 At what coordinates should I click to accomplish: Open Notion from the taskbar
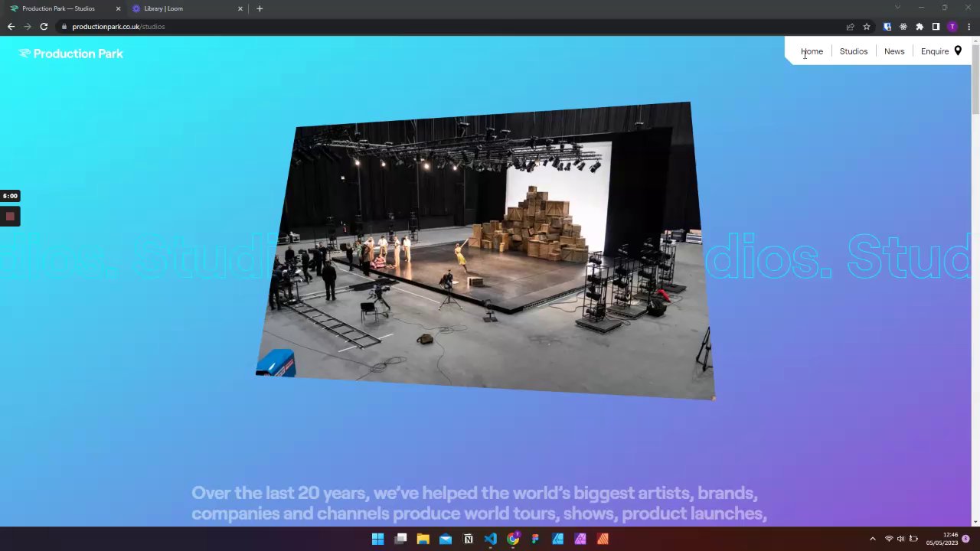tap(468, 539)
